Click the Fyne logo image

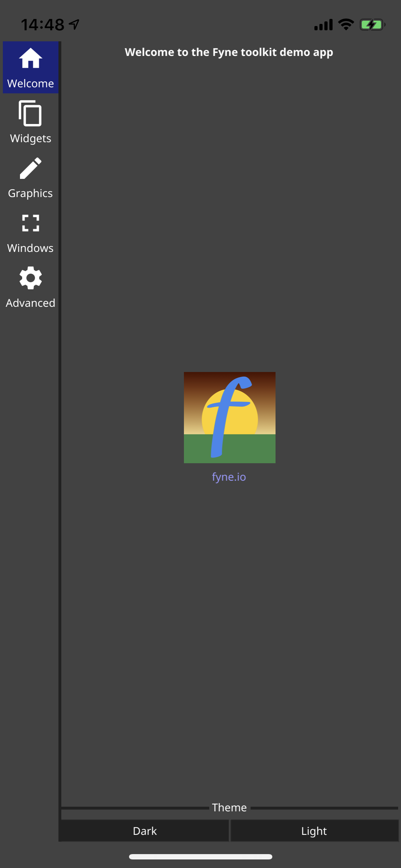[230, 418]
